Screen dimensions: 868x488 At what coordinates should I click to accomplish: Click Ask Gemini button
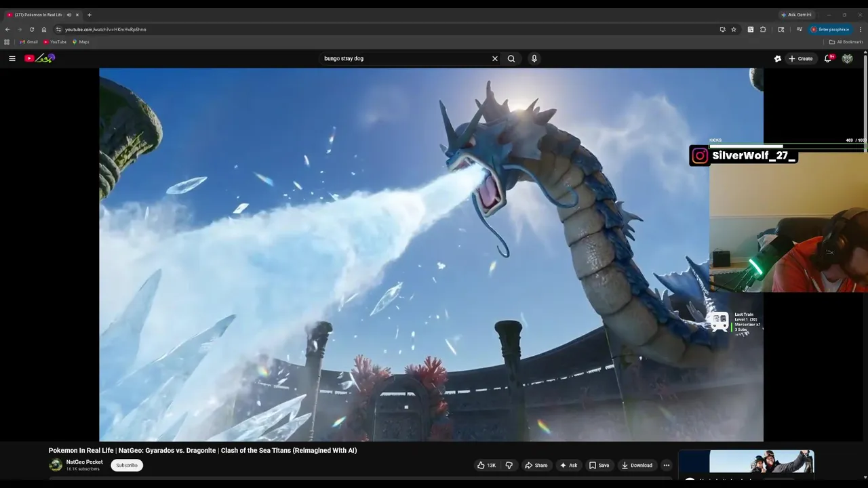796,14
